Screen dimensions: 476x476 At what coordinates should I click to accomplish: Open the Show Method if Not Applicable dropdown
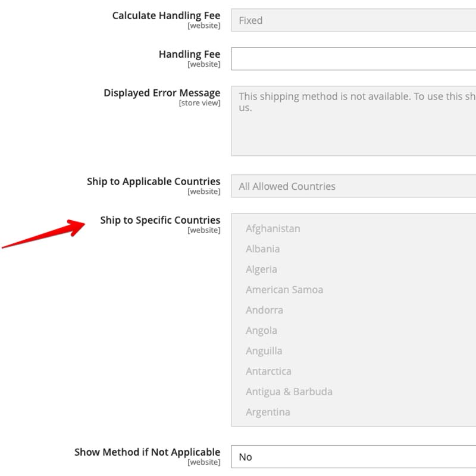click(x=353, y=457)
